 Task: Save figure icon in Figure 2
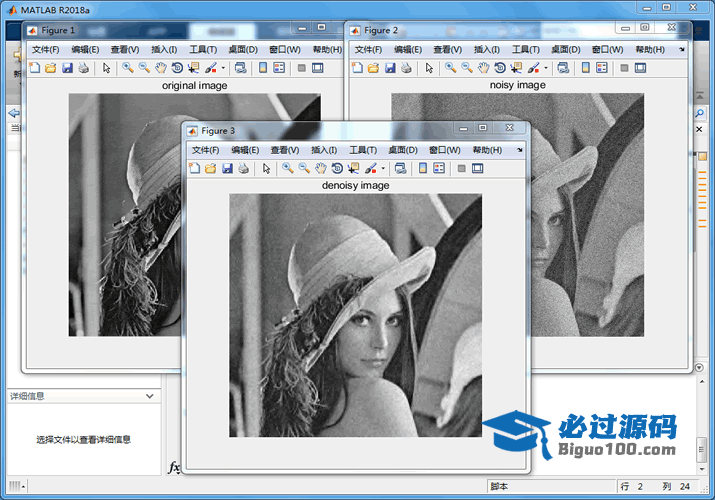pyautogui.click(x=390, y=68)
